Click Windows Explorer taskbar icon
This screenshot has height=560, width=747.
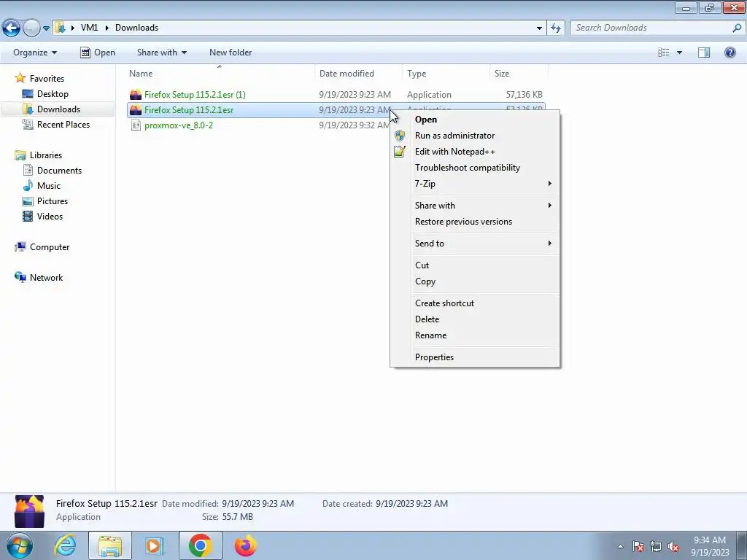(110, 545)
